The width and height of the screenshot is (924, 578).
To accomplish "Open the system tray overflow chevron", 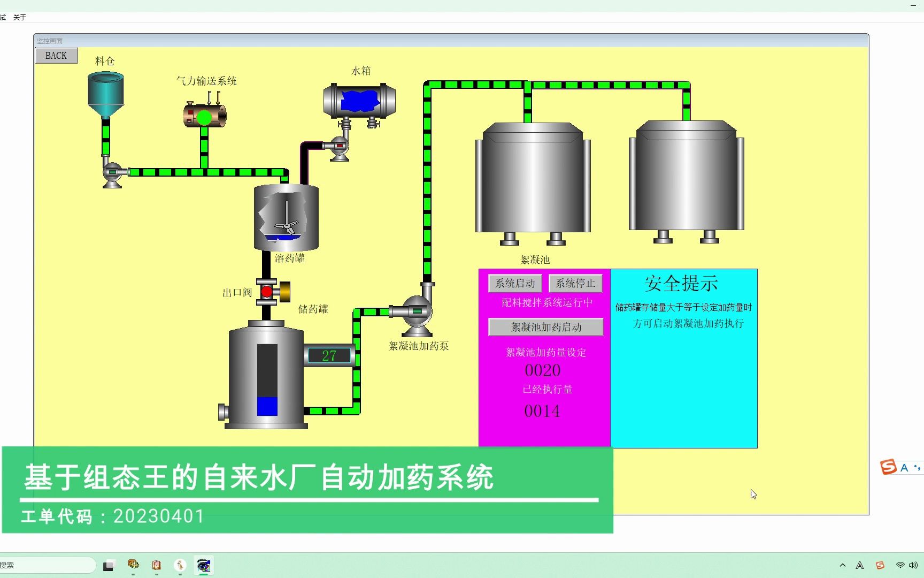I will pyautogui.click(x=843, y=565).
